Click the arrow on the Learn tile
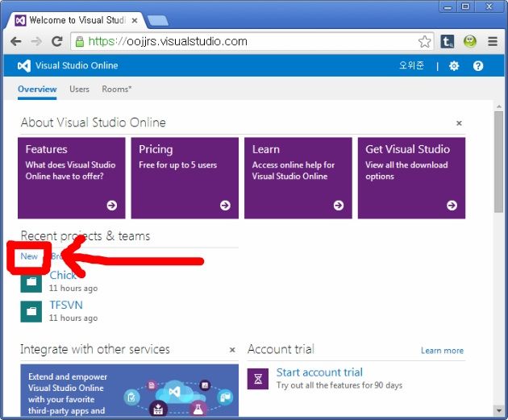This screenshot has width=508, height=420. [x=339, y=205]
